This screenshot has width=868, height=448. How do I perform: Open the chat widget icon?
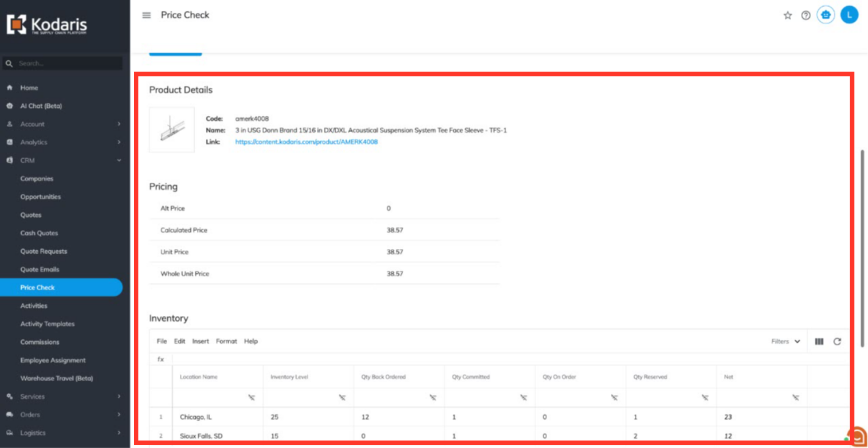click(858, 437)
